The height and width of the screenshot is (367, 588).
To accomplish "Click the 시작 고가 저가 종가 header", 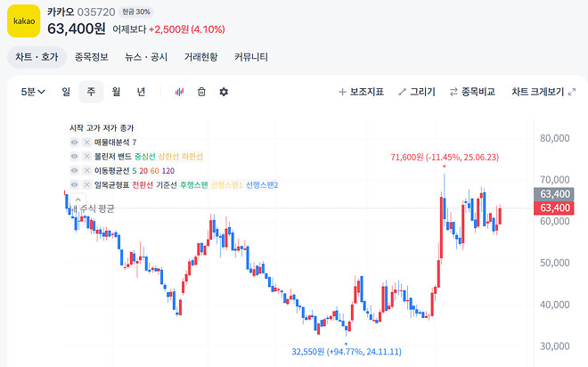I will tap(102, 128).
